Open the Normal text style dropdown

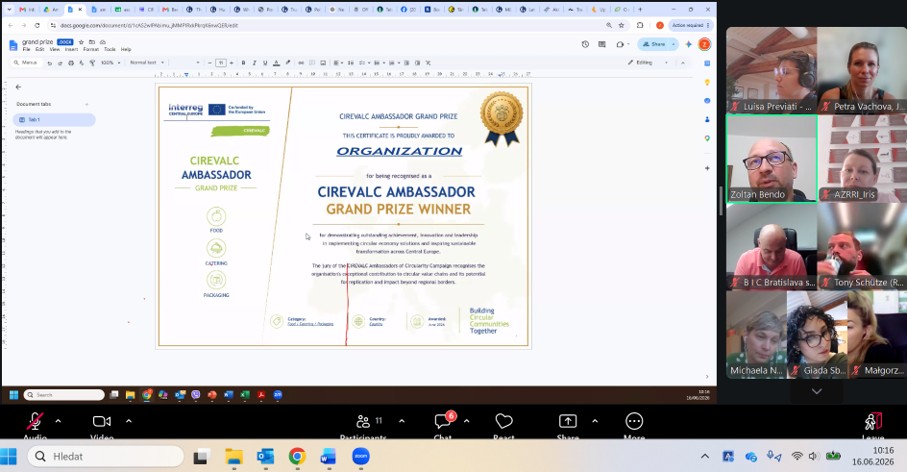point(147,62)
